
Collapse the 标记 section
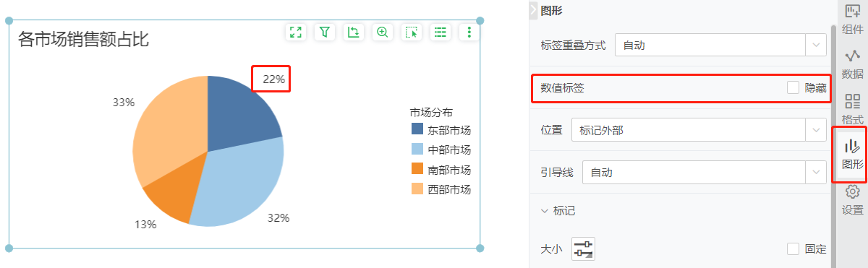(545, 211)
